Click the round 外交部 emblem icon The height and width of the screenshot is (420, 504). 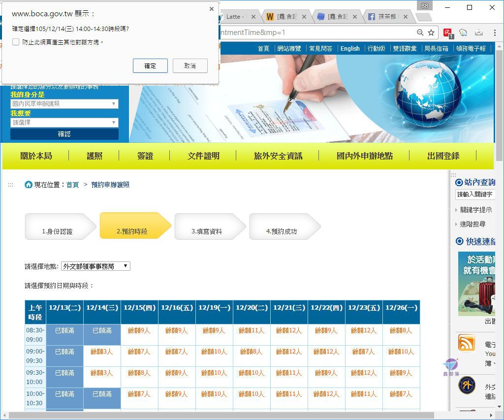coord(467,385)
